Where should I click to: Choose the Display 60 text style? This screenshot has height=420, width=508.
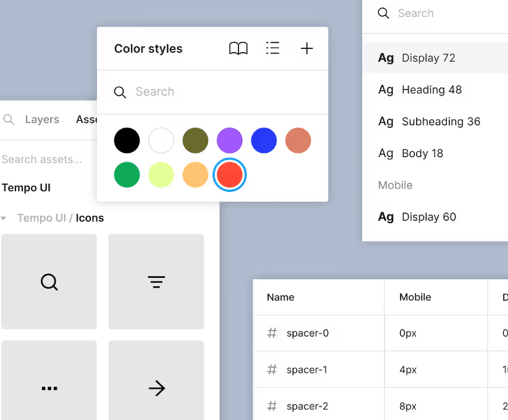tap(435, 216)
